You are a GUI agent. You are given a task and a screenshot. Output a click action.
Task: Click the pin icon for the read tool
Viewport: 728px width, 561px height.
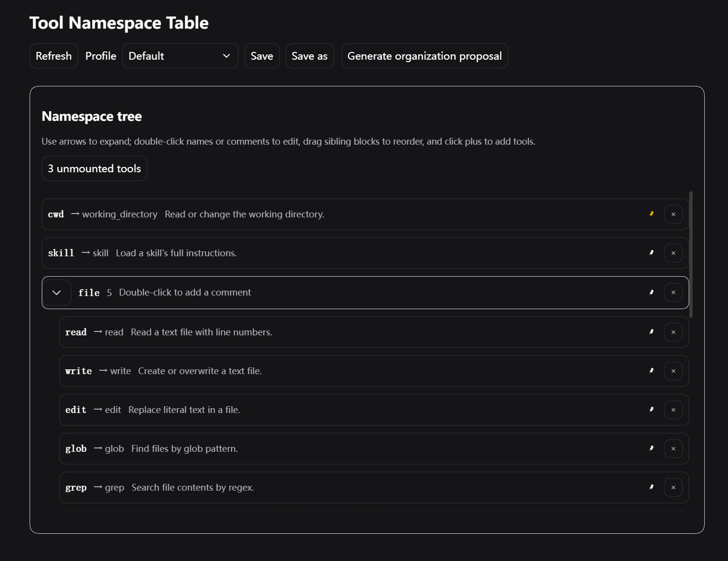click(x=651, y=332)
